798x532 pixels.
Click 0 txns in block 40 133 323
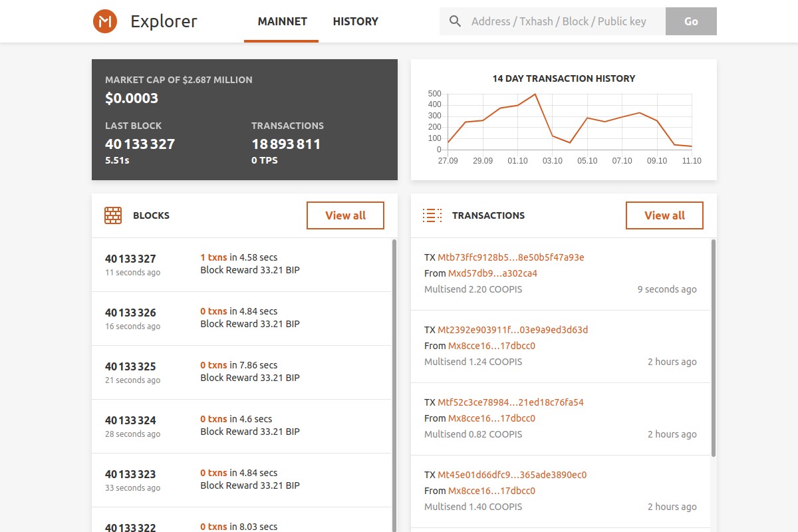click(213, 473)
